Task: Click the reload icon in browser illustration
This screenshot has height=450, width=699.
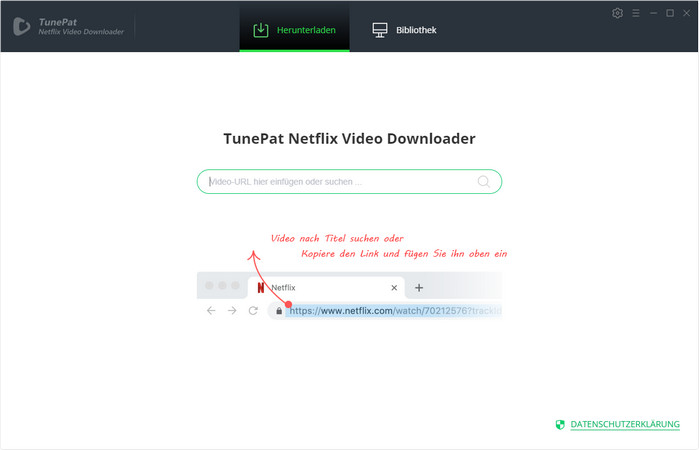Action: pyautogui.click(x=254, y=311)
